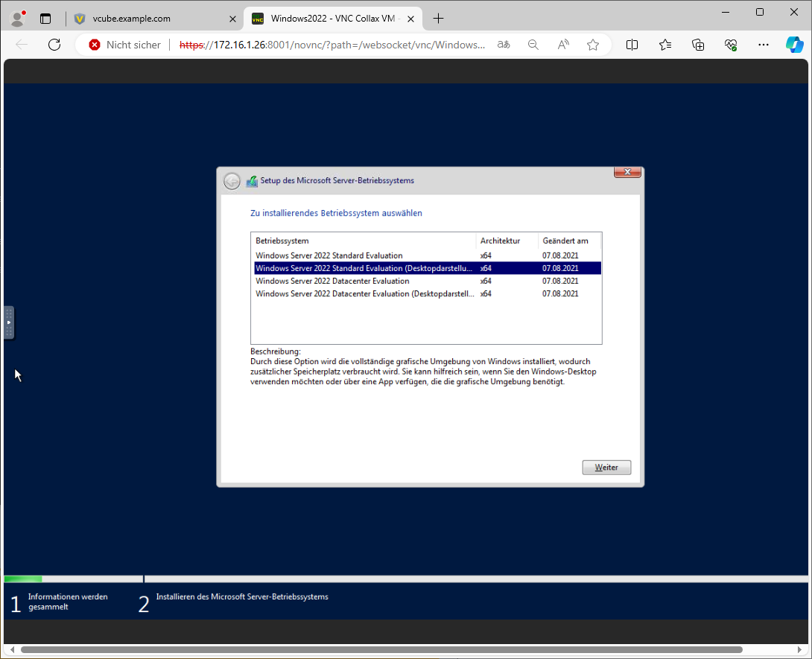
Task: Toggle split screen view
Action: tap(632, 45)
